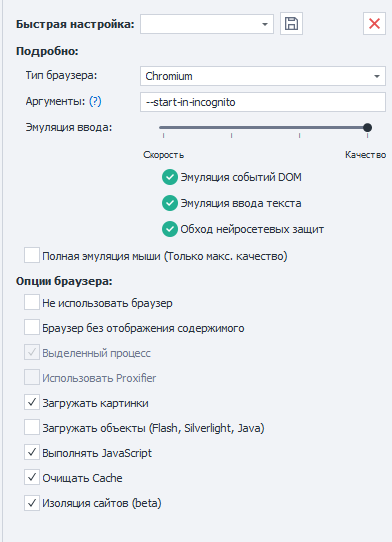Screen dimensions: 392x542
Task: Save the quick settings preset via floppy icon
Action: coord(291,24)
